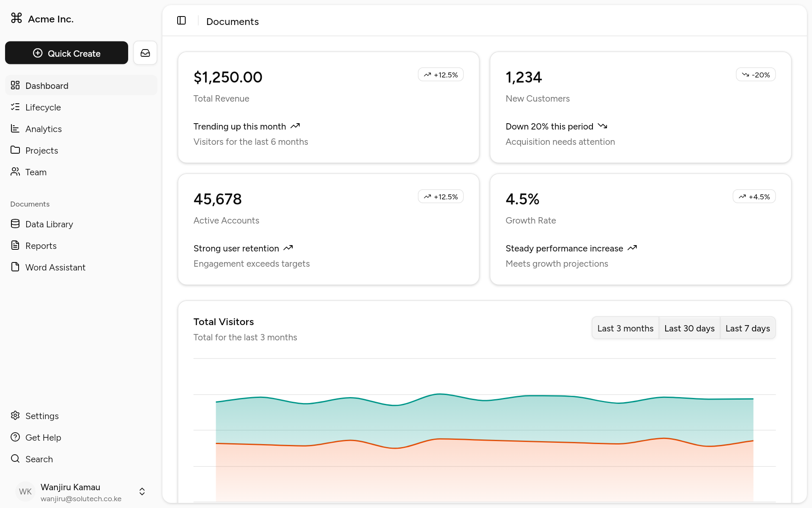Click the 1,234 new customers value

pos(524,77)
